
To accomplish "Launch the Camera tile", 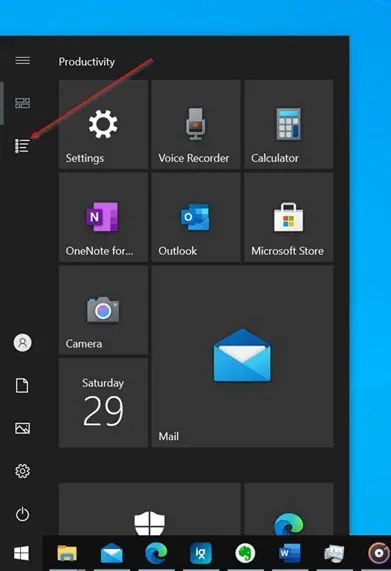I will (103, 310).
